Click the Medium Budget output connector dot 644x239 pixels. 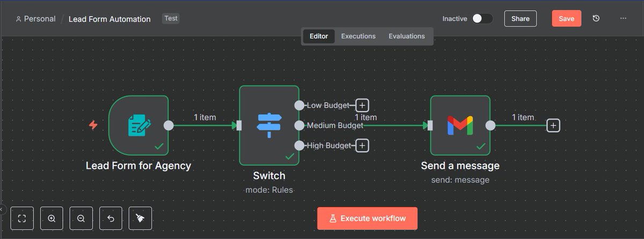click(299, 125)
